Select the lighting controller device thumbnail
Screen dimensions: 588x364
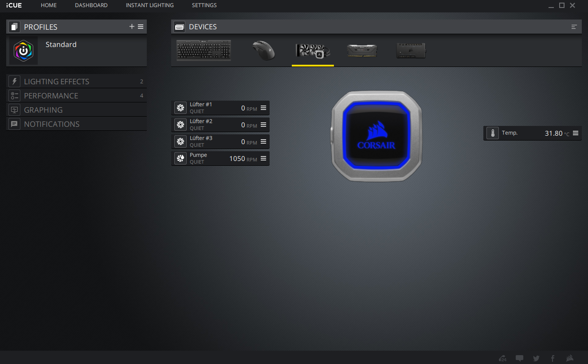[411, 51]
